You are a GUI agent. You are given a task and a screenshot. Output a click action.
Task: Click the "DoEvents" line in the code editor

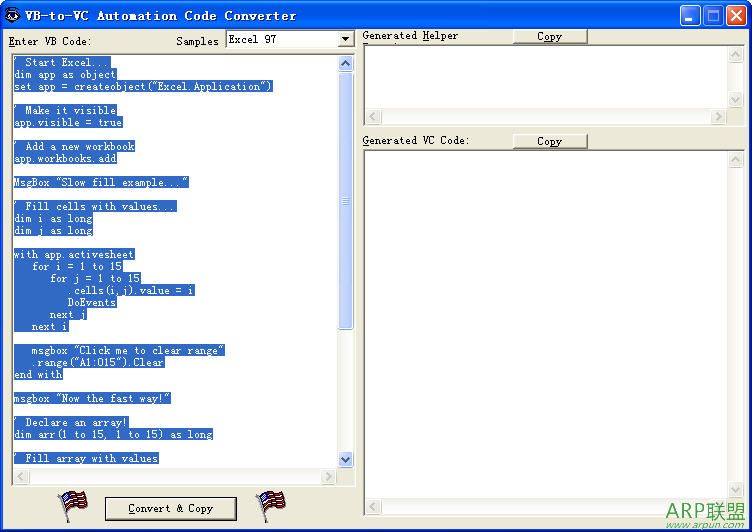[91, 302]
